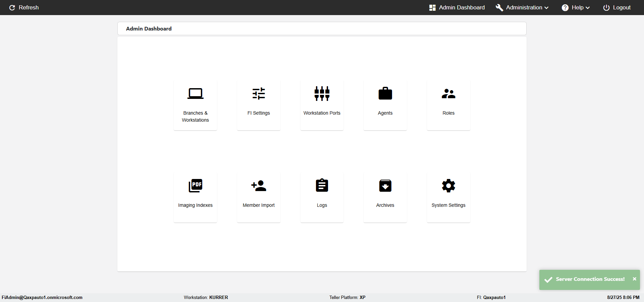Open the Help menu label
644x302 pixels.
578,7
